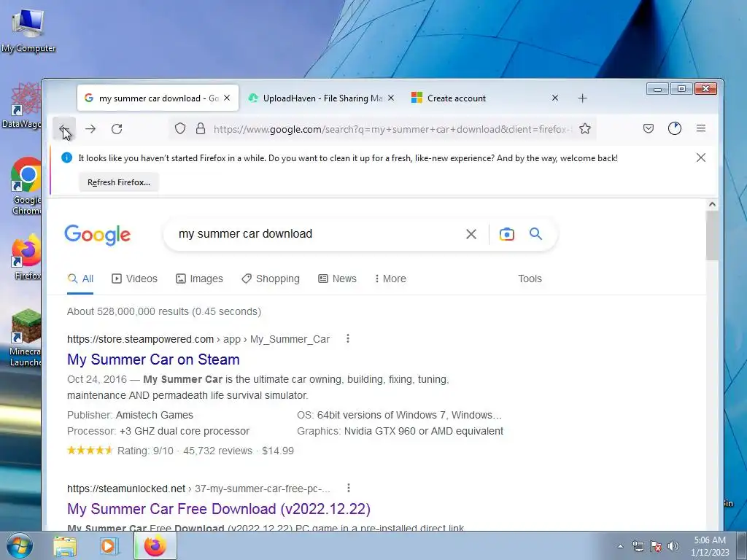Reload the current page
The image size is (747, 560).
point(117,128)
